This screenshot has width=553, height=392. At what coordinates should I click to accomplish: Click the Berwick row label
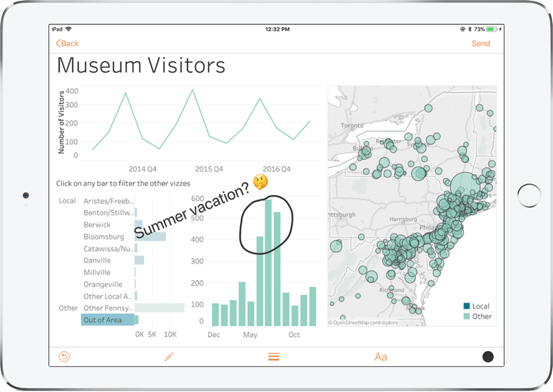pyautogui.click(x=97, y=225)
